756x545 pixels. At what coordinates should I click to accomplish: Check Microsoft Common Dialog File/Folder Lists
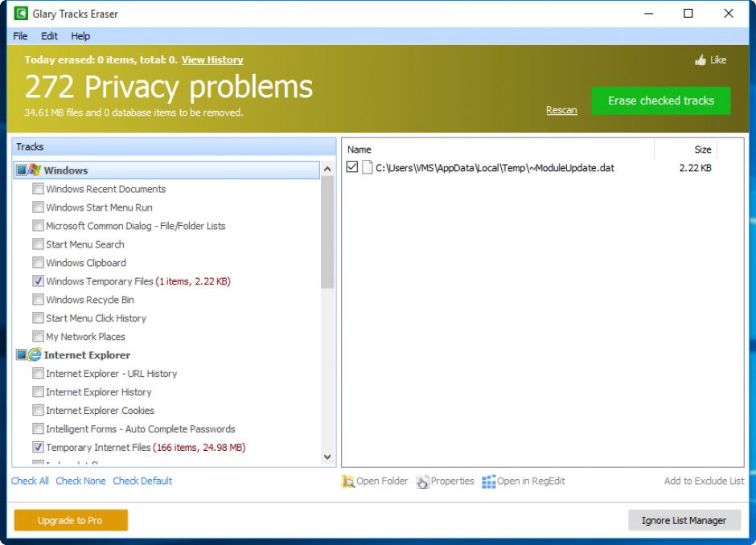(38, 226)
